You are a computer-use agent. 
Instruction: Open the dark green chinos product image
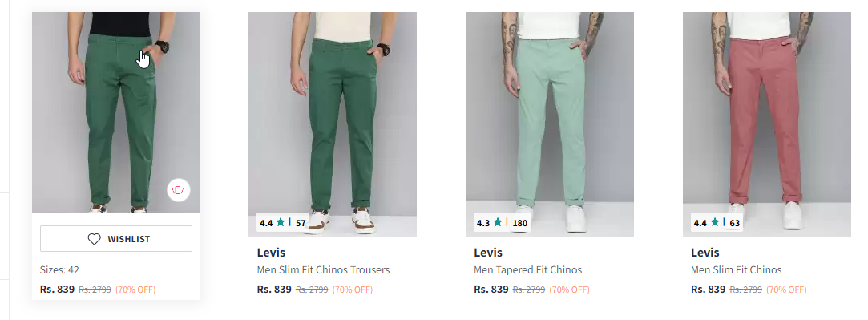[x=333, y=124]
